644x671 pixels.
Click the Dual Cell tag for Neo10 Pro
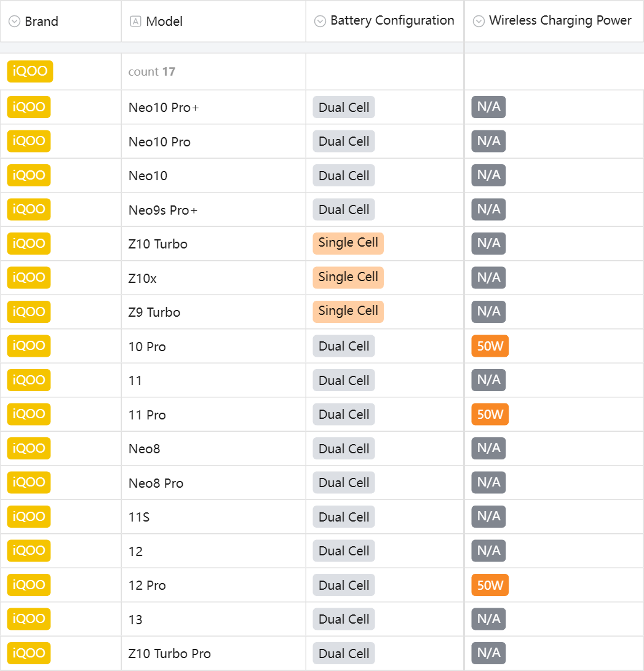(344, 141)
